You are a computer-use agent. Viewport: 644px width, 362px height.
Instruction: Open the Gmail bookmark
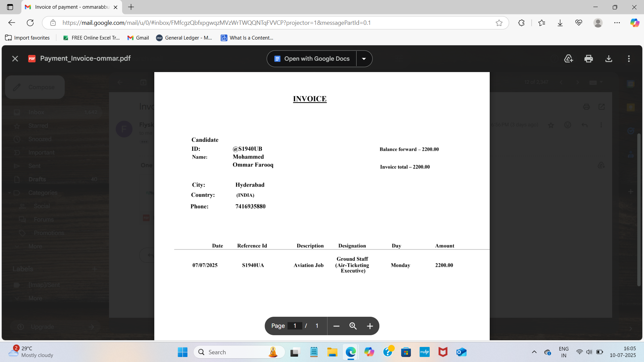(x=138, y=38)
